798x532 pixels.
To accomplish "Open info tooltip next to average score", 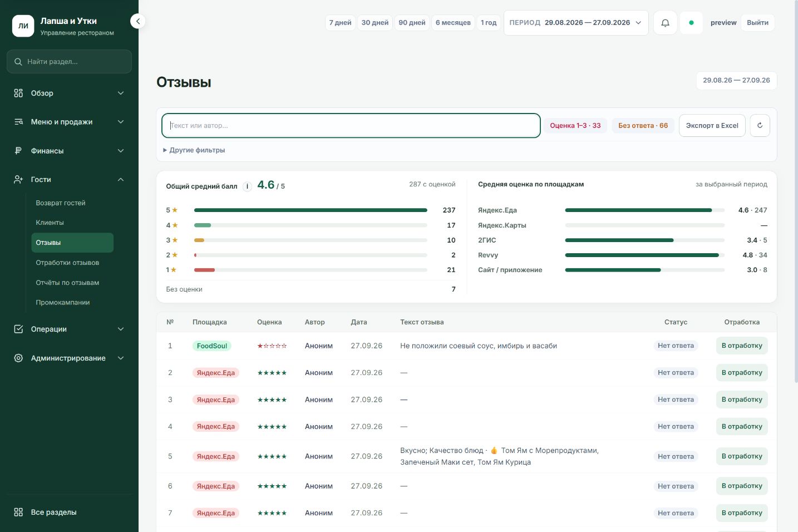I will [x=247, y=186].
